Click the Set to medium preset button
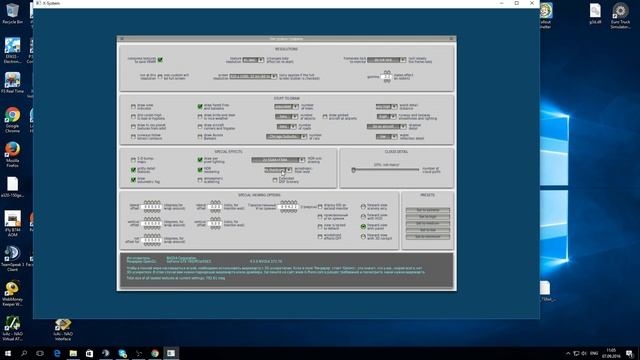 427,223
